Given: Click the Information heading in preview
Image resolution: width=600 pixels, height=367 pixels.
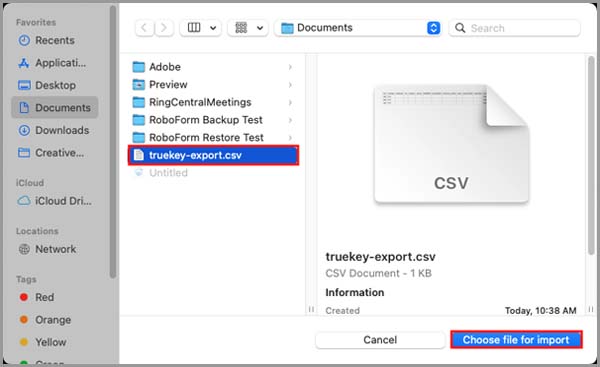Looking at the screenshot, I should (x=355, y=292).
